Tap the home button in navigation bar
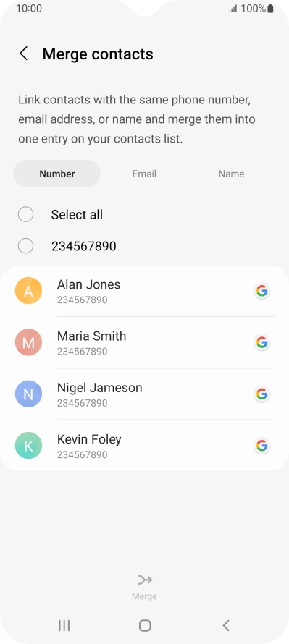 tap(145, 625)
